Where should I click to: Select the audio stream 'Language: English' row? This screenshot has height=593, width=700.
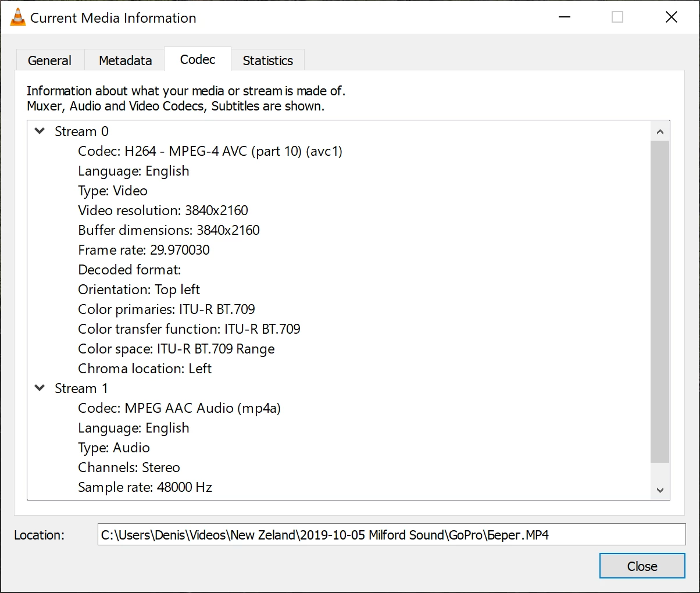(x=134, y=428)
